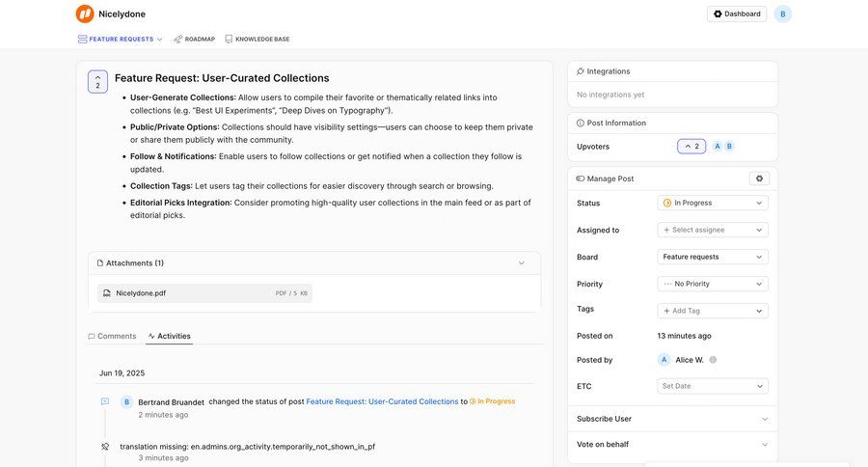Expand the Subscribe User section
The height and width of the screenshot is (467, 868).
point(672,419)
